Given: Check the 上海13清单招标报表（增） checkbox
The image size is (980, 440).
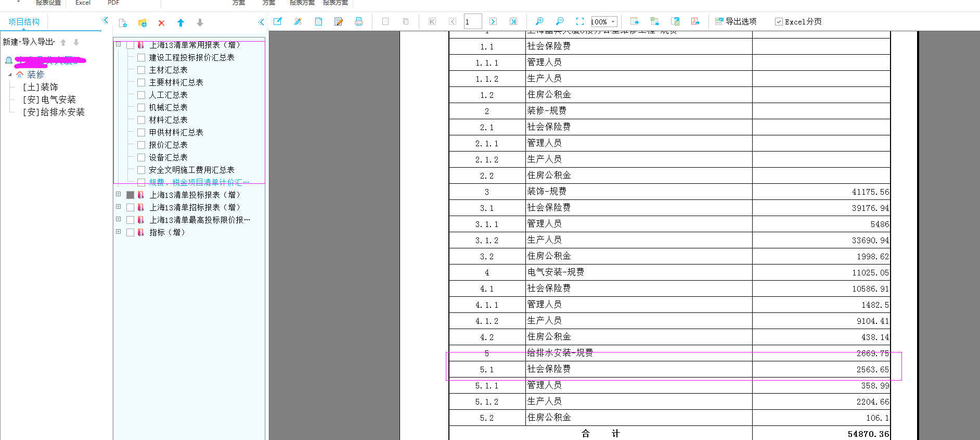Looking at the screenshot, I should [130, 207].
